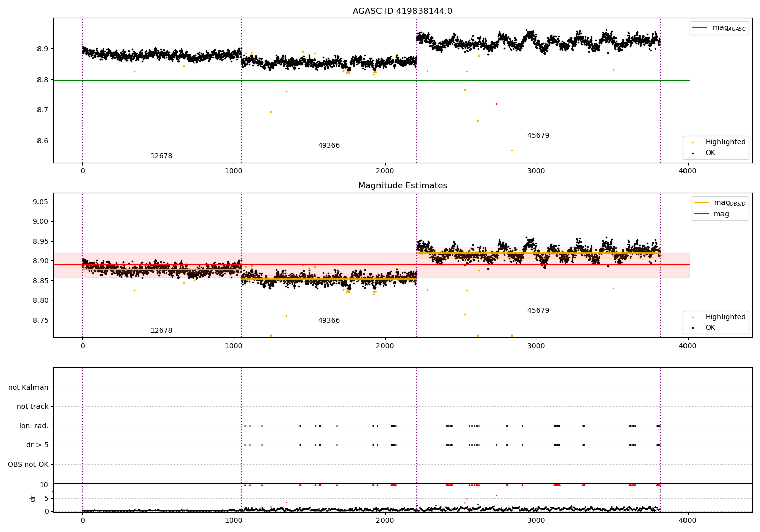Click the 2000 x-axis tick of AGASC plot
Image resolution: width=760 pixels, height=532 pixels.
(x=385, y=171)
